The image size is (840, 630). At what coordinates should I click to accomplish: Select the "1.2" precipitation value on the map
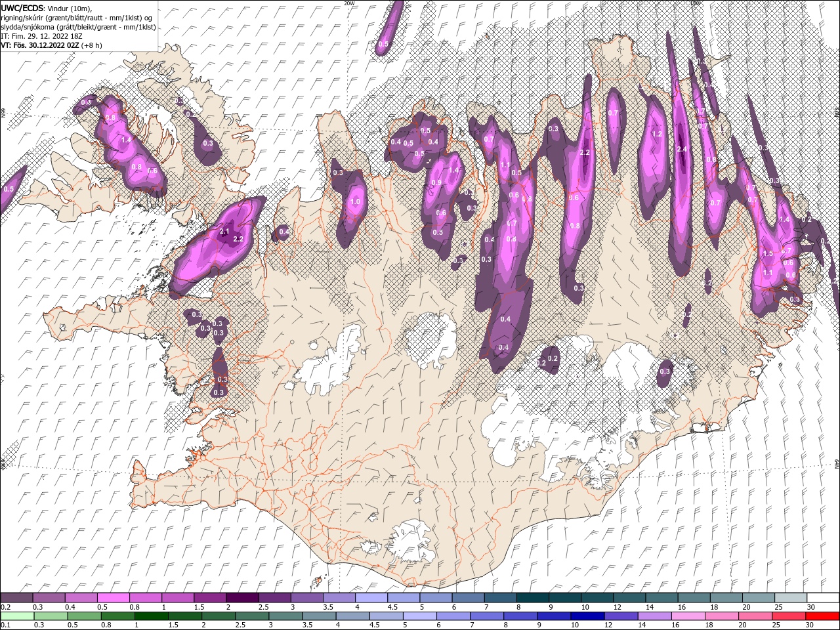(x=656, y=133)
